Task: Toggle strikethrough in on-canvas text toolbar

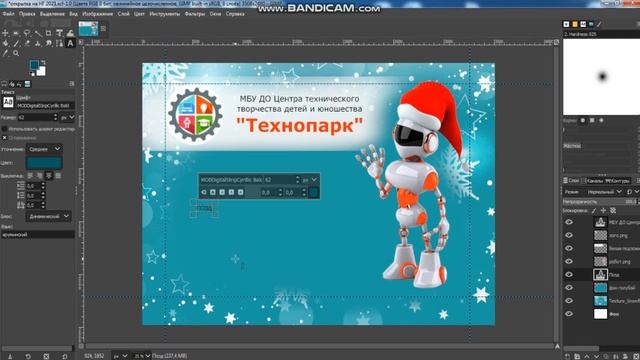Action: [241, 192]
